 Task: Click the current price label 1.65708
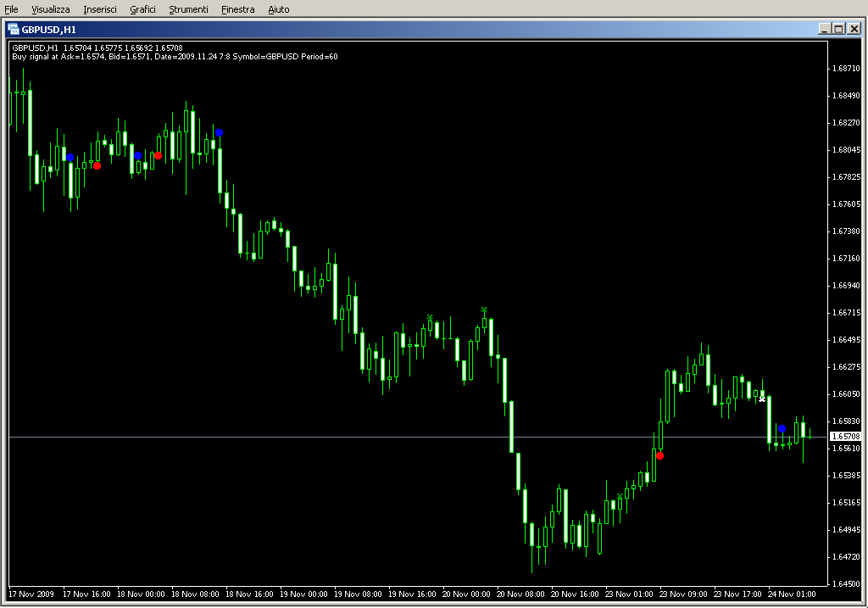pyautogui.click(x=844, y=437)
